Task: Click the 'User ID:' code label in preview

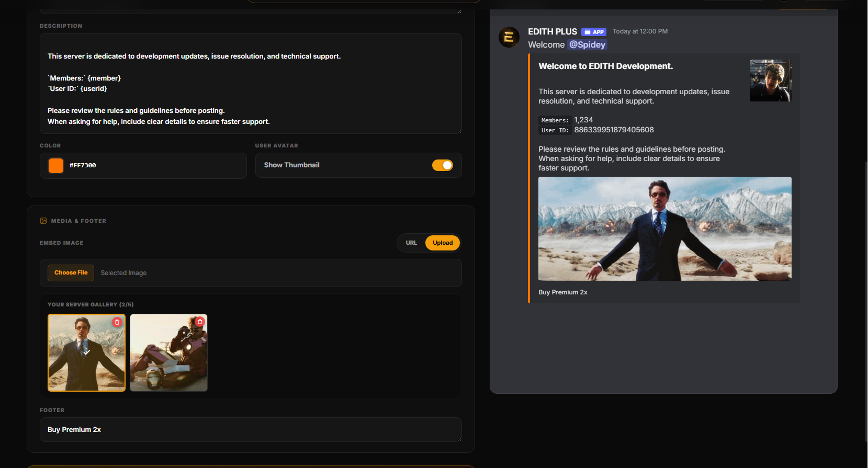Action: (x=555, y=130)
